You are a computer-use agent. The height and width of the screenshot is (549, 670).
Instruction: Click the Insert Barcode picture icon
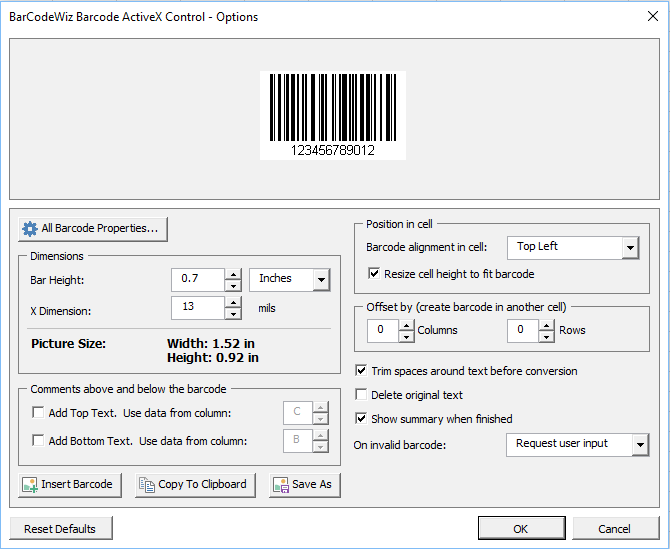click(30, 485)
